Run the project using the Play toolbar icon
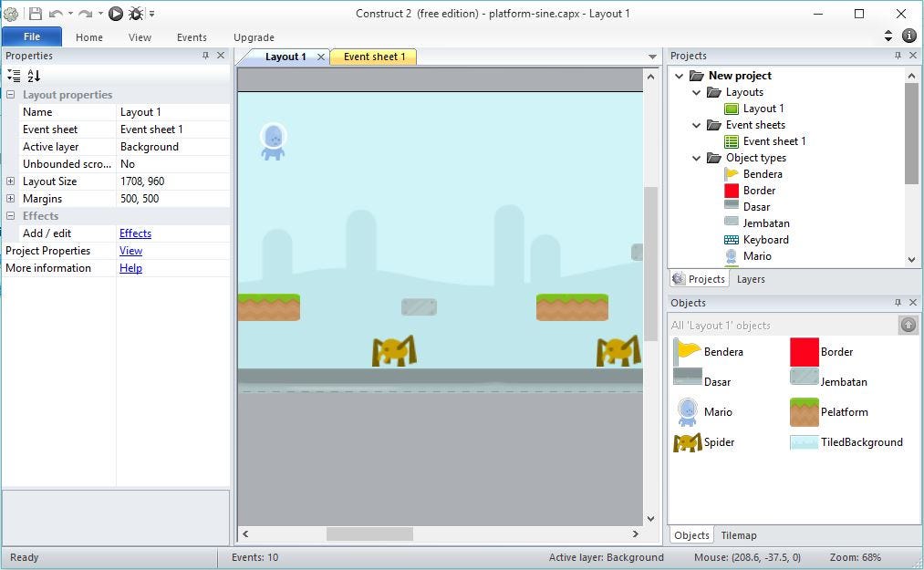The width and height of the screenshot is (924, 570). pyautogui.click(x=116, y=13)
